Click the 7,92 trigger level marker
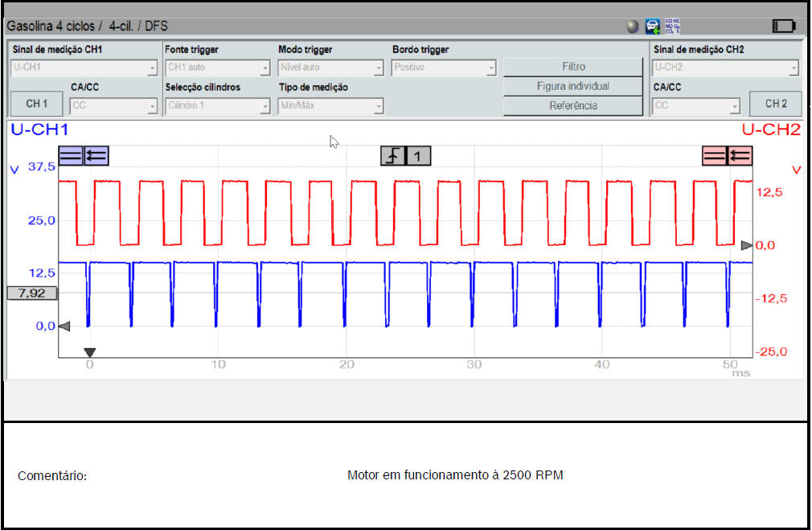This screenshot has height=530, width=812. point(32,294)
